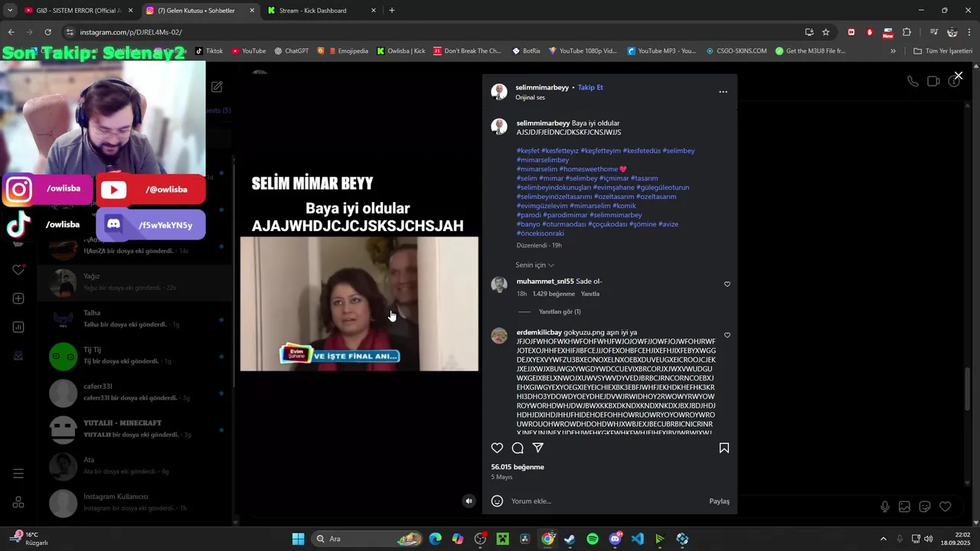Viewport: 980px width, 551px height.
Task: Click the address bar URL field
Action: click(x=429, y=32)
